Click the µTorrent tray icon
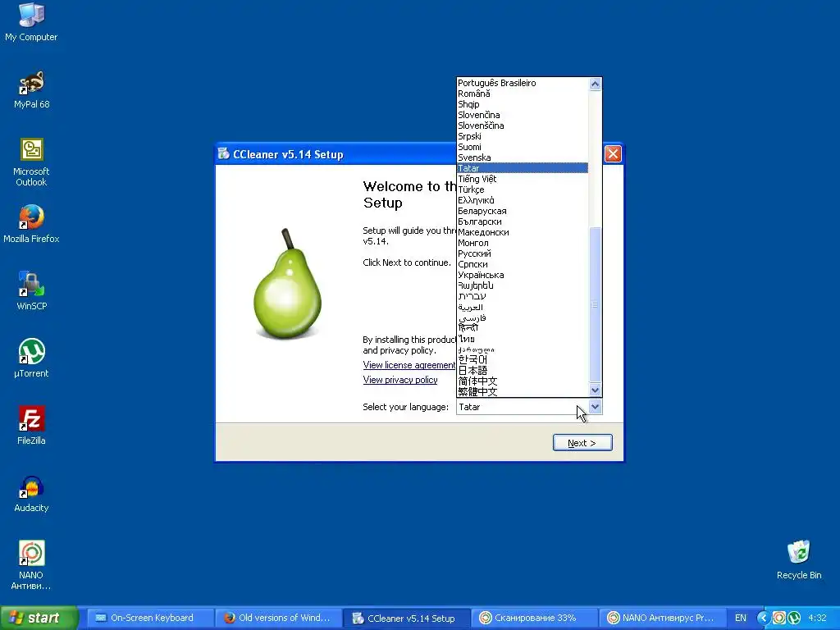 [794, 618]
